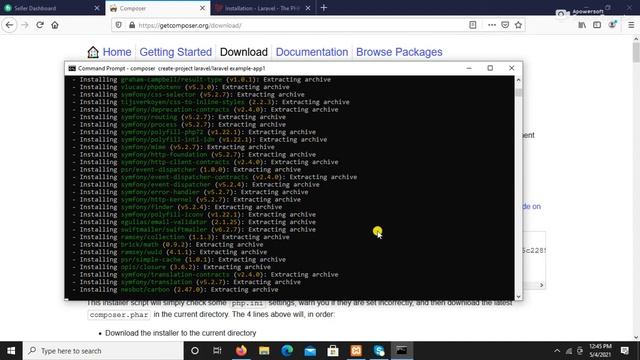Open the Firefox library icon

coord(582,25)
